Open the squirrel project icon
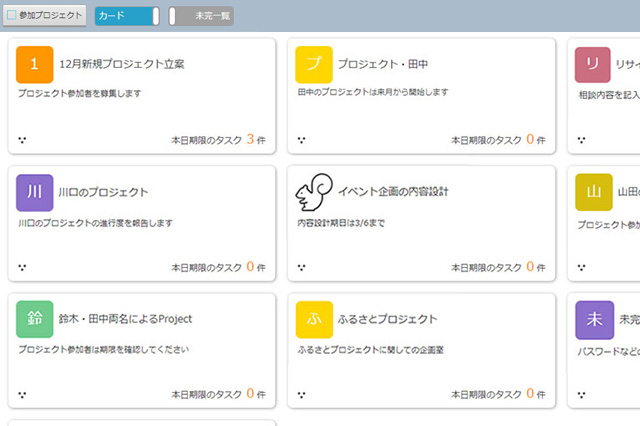This screenshot has height=426, width=640. coord(314,192)
